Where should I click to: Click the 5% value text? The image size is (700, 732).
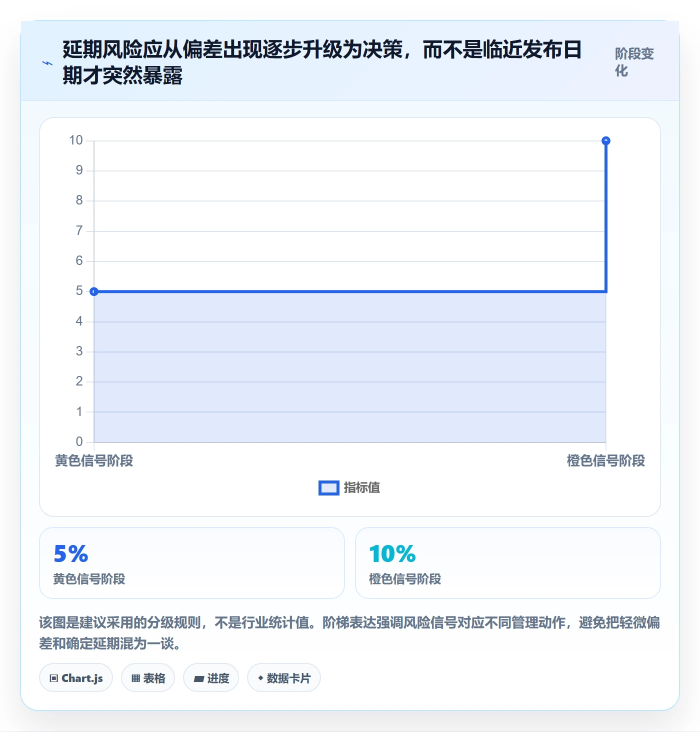[71, 553]
